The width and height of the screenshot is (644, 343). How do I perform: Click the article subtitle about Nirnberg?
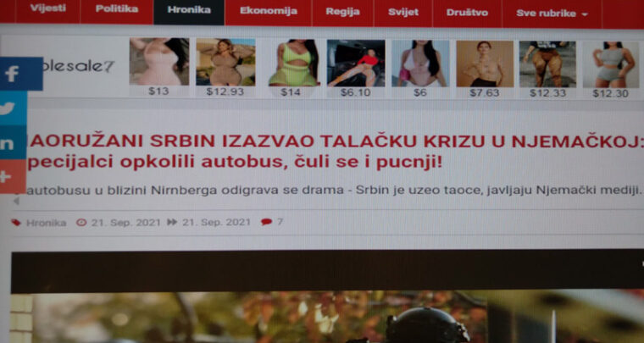pyautogui.click(x=333, y=191)
